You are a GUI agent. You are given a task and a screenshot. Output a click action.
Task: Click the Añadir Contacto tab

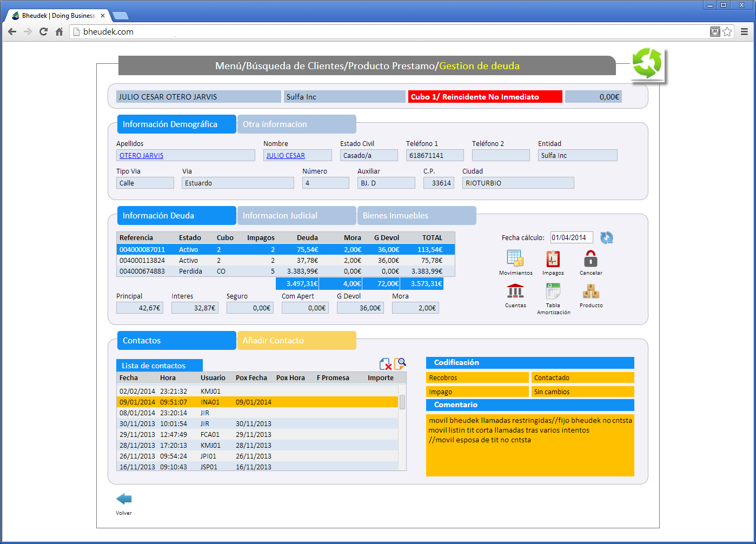tap(296, 341)
